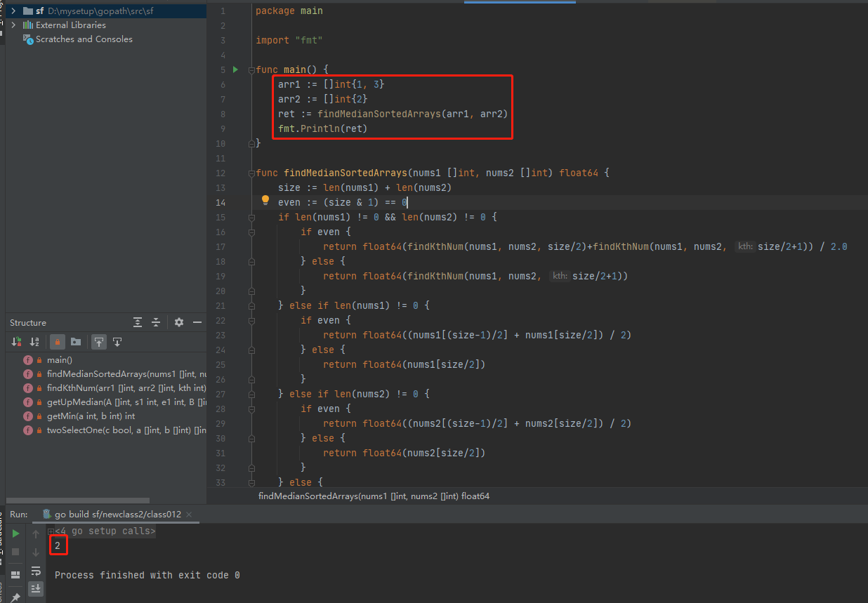Toggle Sort by Visibility in Structure toolbar
Viewport: 868px width, 603px height.
pos(16,342)
